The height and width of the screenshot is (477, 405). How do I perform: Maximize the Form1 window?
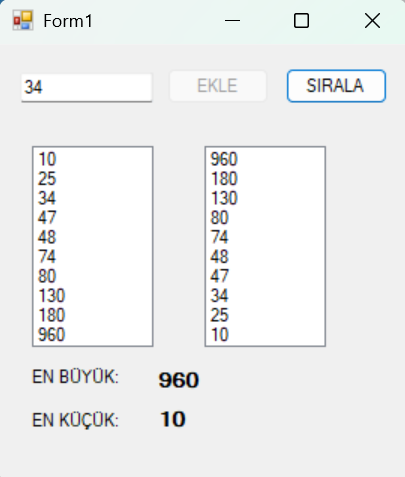(x=301, y=21)
